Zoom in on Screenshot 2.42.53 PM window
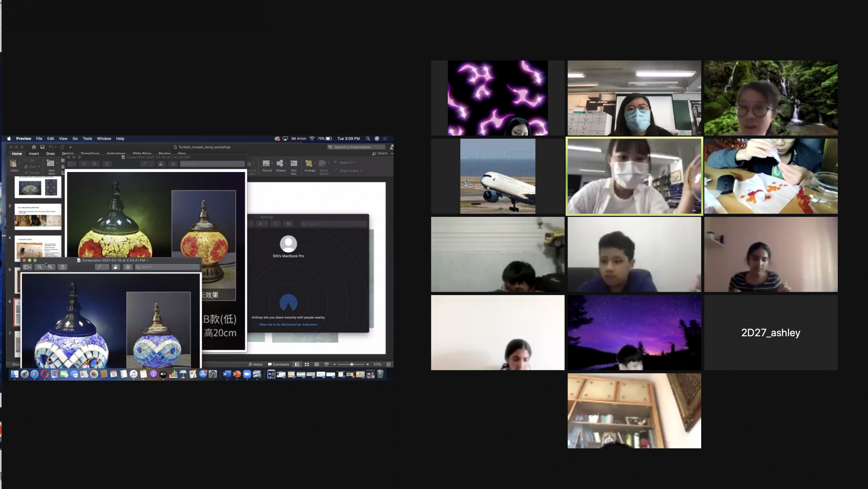 [95, 164]
